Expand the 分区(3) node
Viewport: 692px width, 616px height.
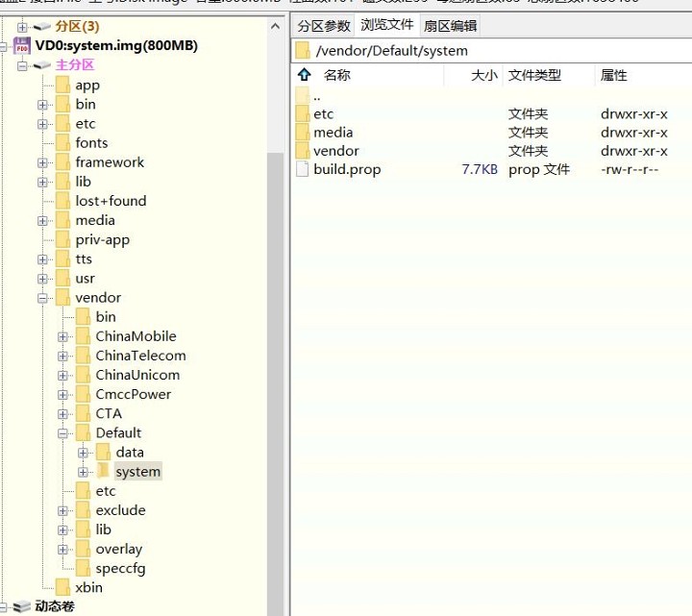coord(22,27)
